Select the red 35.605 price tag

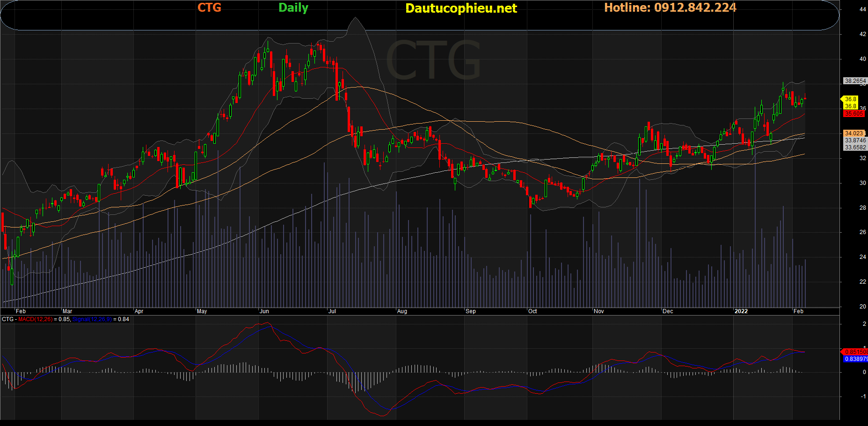pos(853,114)
